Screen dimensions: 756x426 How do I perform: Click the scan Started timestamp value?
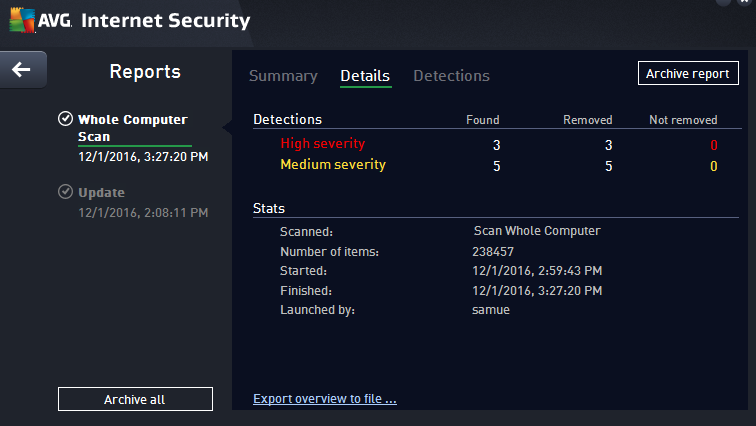[x=537, y=271]
